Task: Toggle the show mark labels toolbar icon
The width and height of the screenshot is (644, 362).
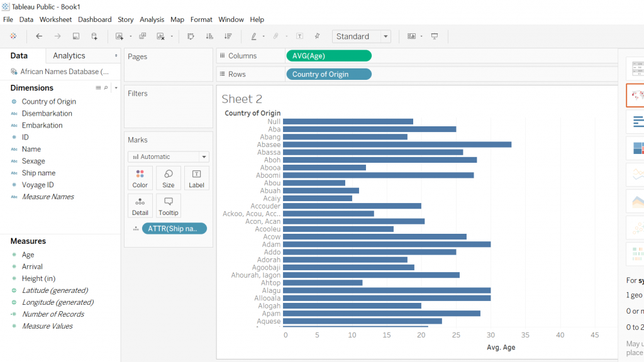Action: (299, 36)
